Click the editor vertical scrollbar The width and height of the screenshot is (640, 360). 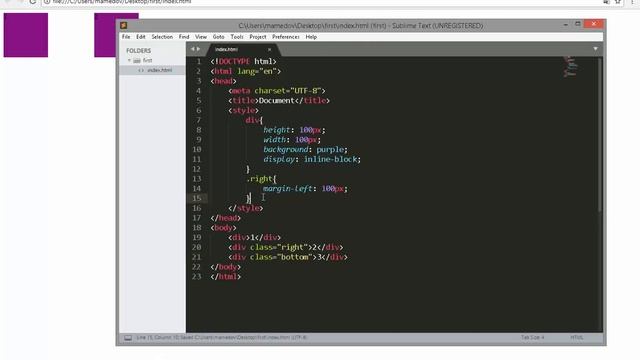pyautogui.click(x=600, y=135)
